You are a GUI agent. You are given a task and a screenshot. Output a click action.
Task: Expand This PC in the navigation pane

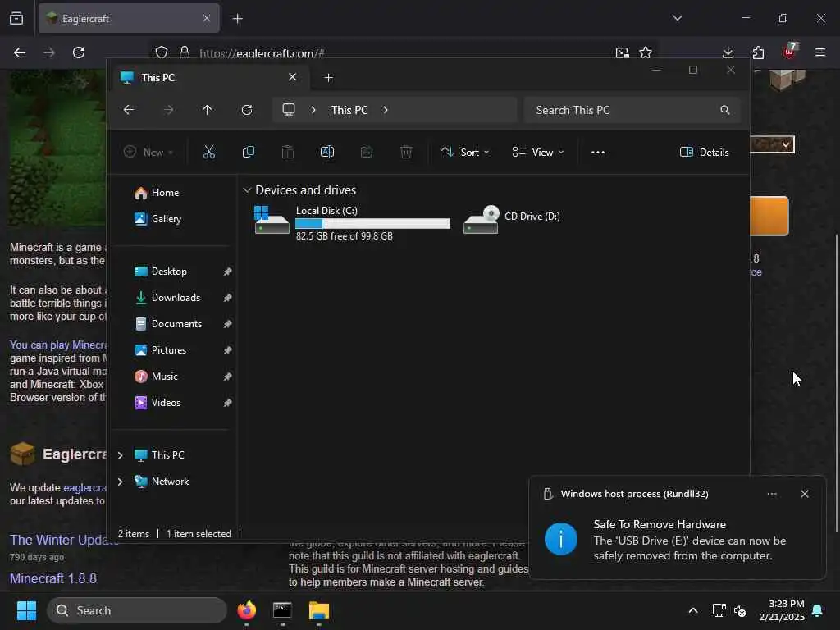(121, 454)
